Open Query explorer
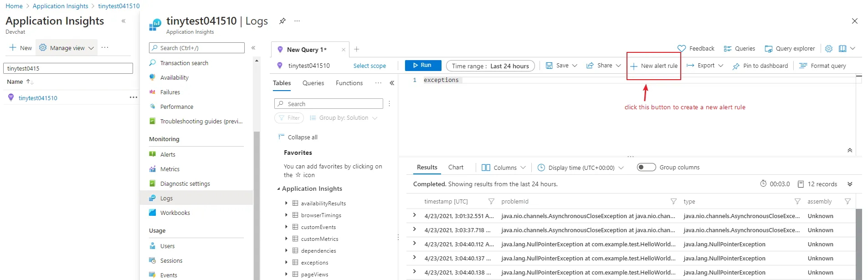Viewport: 868px width, 280px height. click(790, 48)
